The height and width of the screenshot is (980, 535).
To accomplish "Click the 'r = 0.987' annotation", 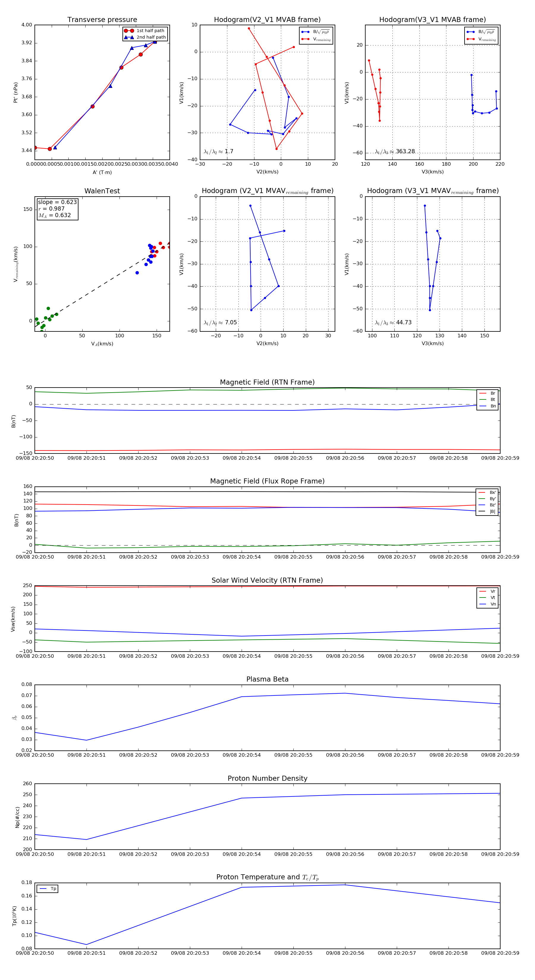I will 51,208.
